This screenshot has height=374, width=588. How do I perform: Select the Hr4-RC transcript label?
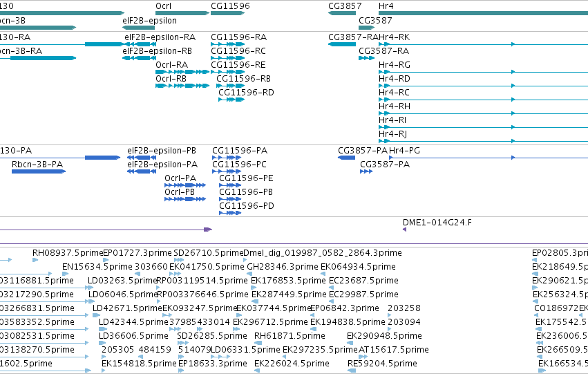click(x=394, y=93)
